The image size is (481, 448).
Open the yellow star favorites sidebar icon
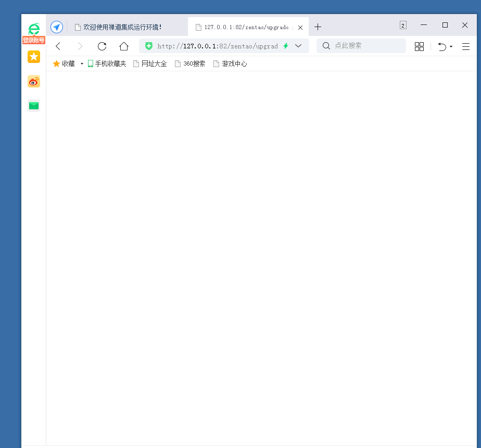pos(34,57)
